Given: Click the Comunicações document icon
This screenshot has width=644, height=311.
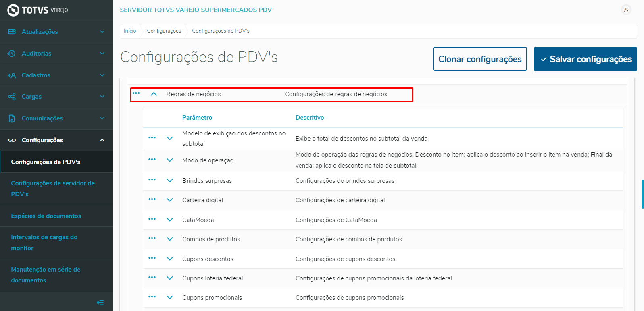Looking at the screenshot, I should pos(12,118).
